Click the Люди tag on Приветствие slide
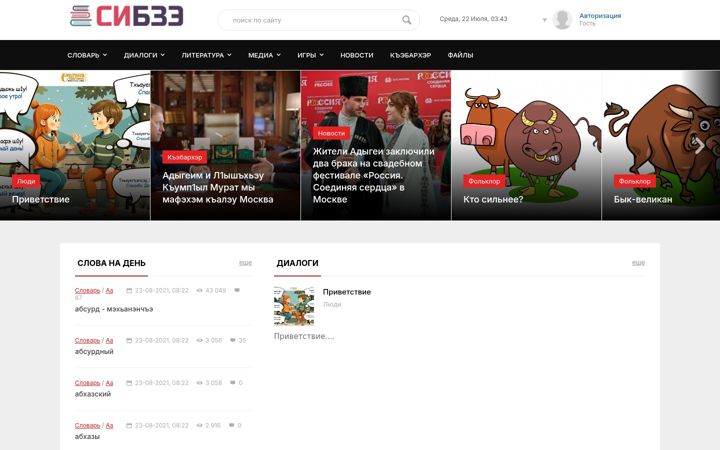The width and height of the screenshot is (720, 450). (26, 181)
